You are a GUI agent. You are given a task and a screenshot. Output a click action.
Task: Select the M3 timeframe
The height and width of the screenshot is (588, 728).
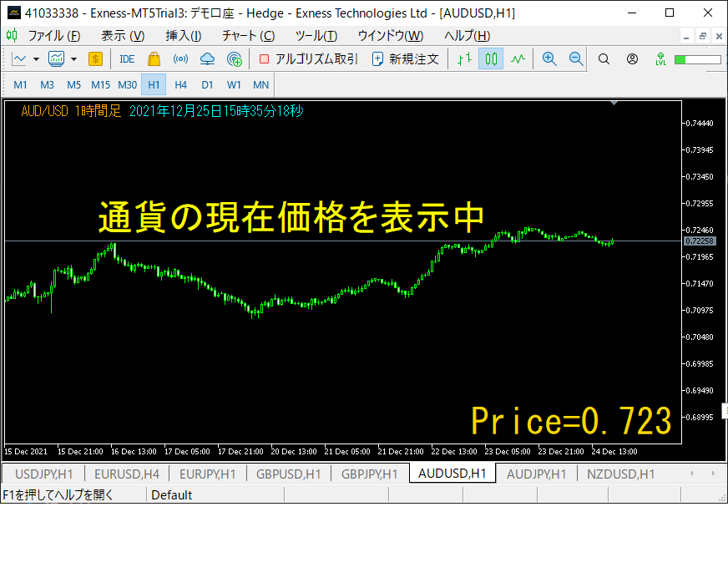point(47,84)
